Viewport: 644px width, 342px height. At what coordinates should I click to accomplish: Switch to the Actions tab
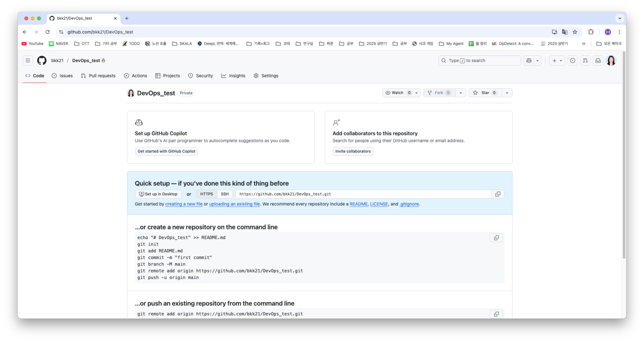pyautogui.click(x=135, y=76)
